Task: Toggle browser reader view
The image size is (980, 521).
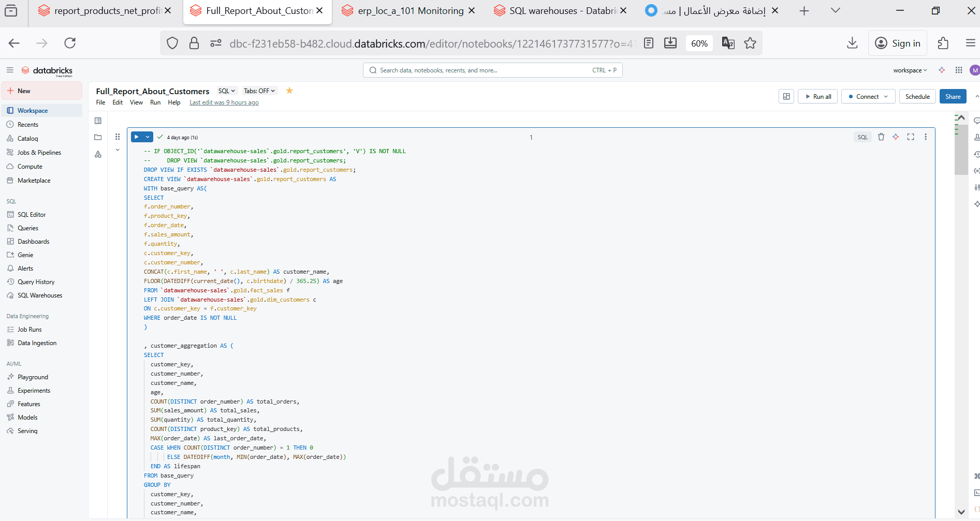Action: pos(649,43)
